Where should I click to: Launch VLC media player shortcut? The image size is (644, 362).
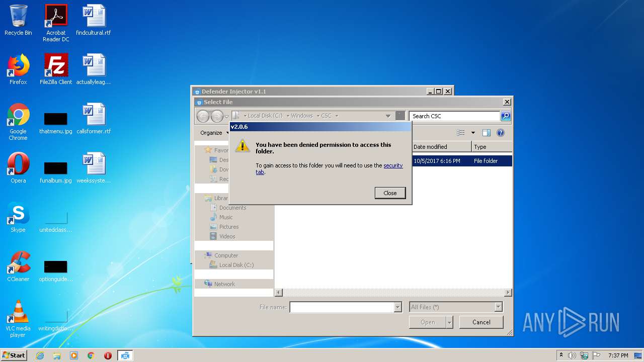click(x=18, y=319)
